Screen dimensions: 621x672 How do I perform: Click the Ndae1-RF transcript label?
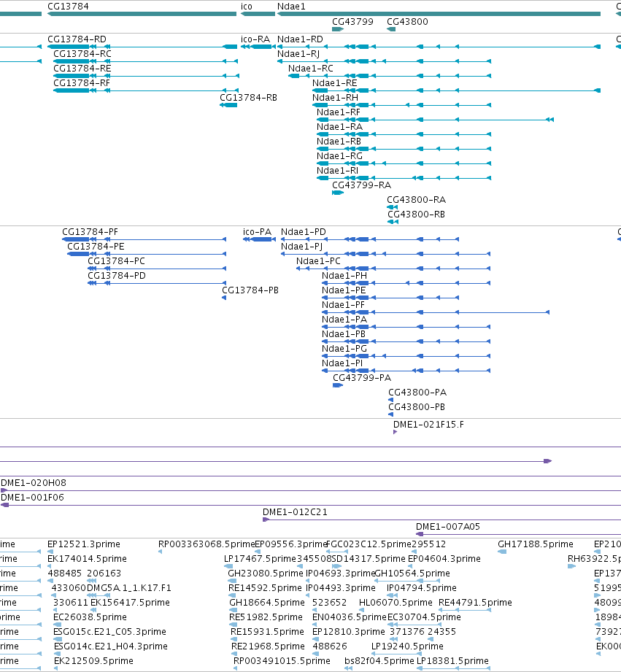pos(339,112)
